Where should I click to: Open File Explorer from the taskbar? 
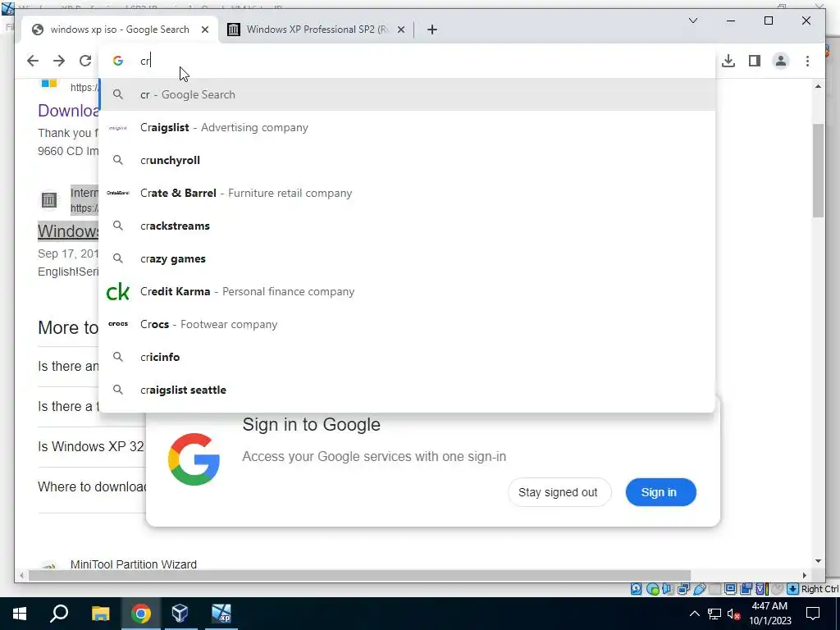pos(100,614)
